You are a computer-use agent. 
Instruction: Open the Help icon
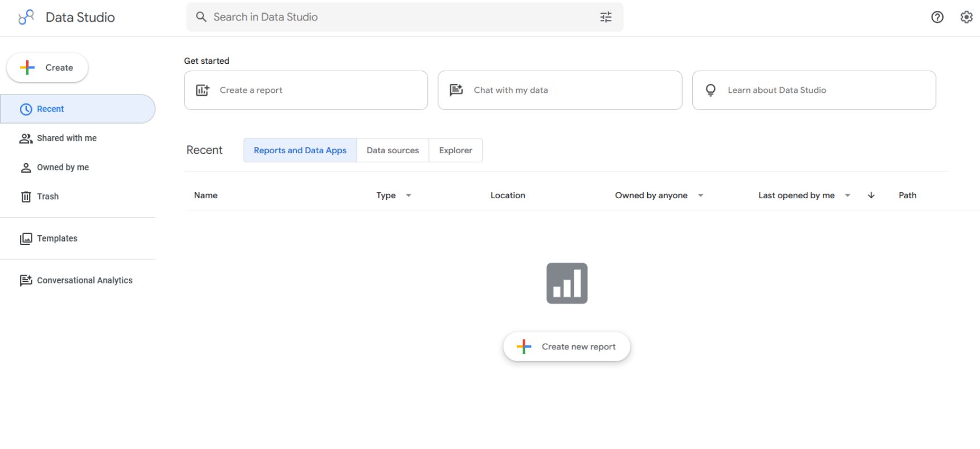(x=937, y=17)
